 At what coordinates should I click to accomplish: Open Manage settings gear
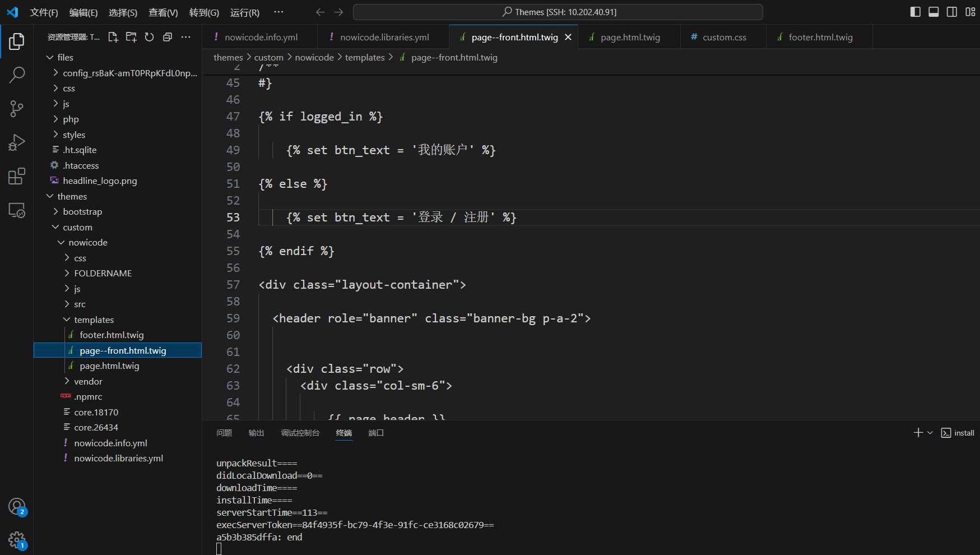(17, 540)
